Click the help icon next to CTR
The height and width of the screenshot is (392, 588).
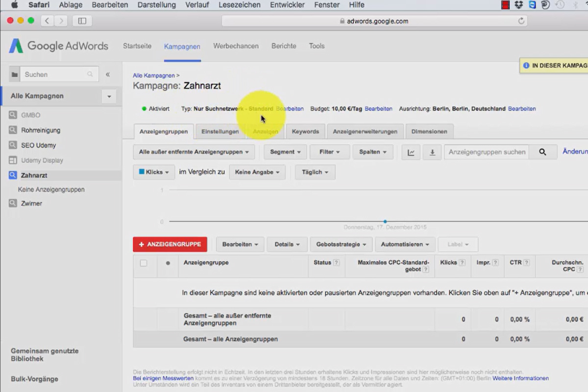[526, 263]
